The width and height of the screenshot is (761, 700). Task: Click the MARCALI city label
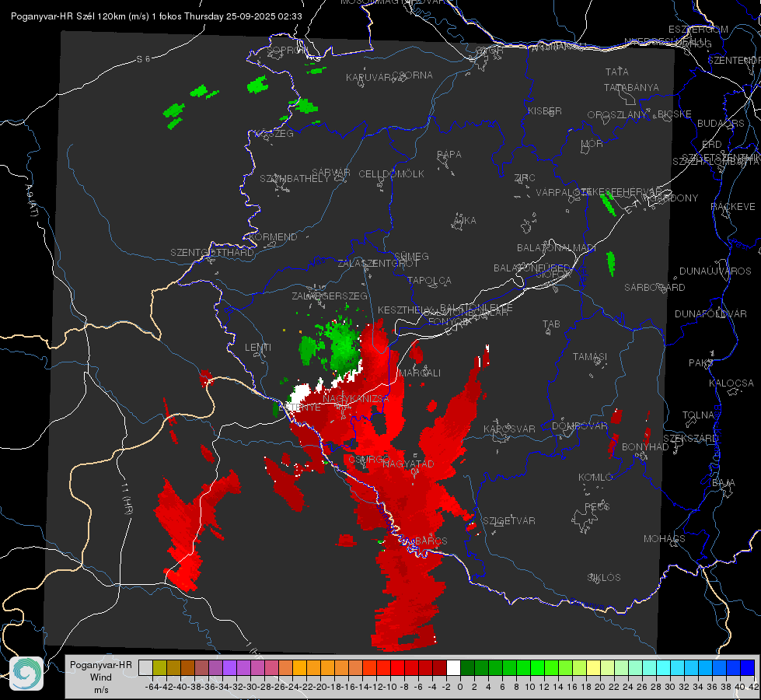coord(420,373)
